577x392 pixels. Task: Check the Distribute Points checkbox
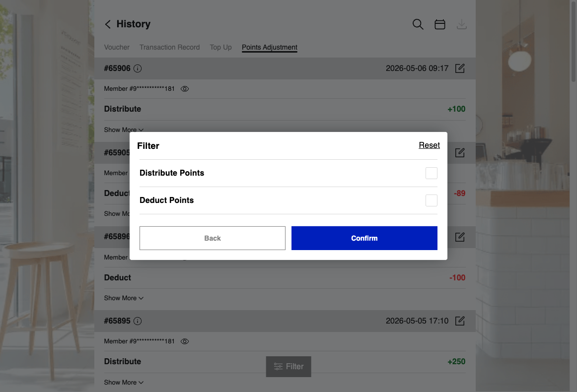432,173
